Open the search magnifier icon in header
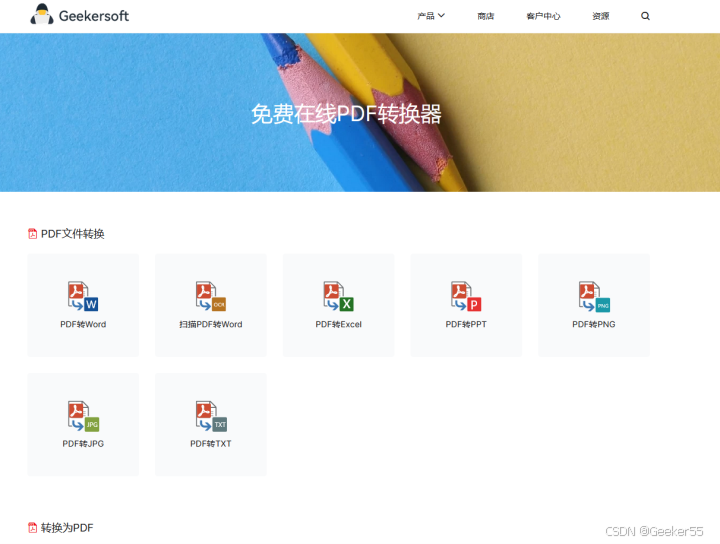This screenshot has height=544, width=720. (645, 16)
